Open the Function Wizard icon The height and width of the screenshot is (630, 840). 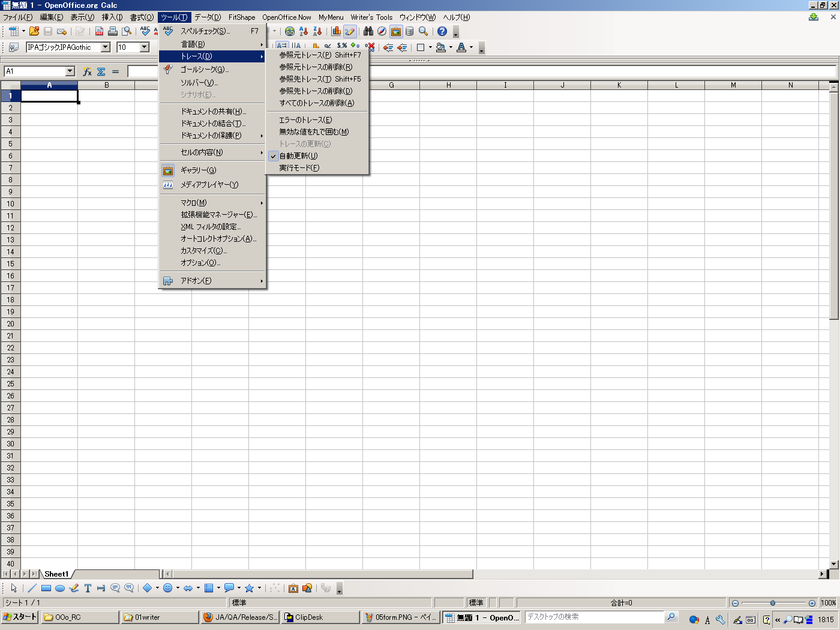[87, 71]
